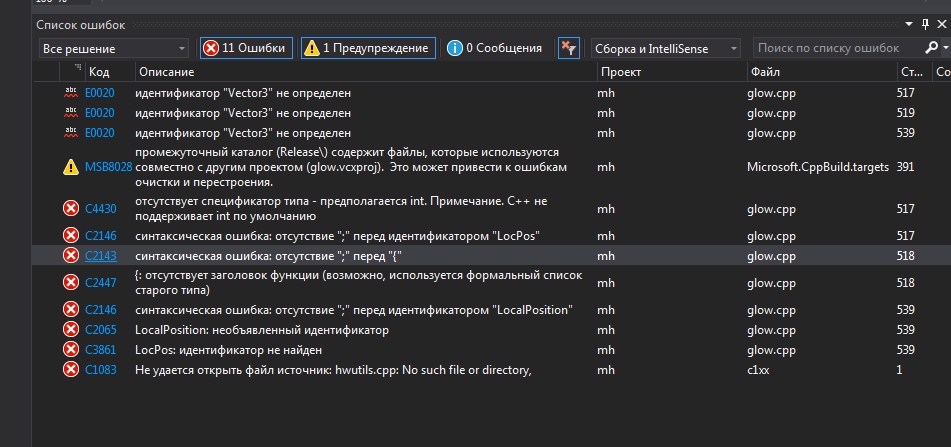Click the search options dropdown arrow
951x447 pixels.
pos(946,47)
